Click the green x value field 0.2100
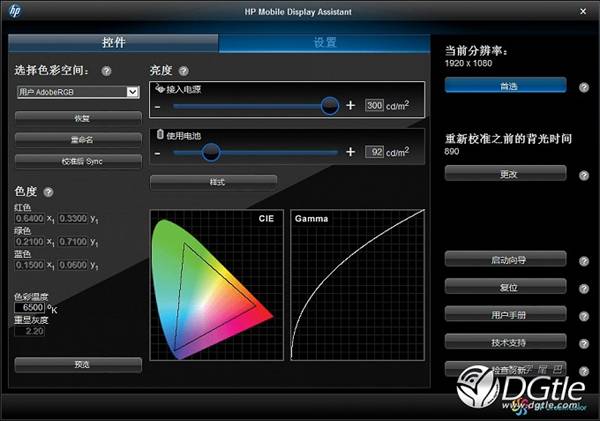Image resolution: width=600 pixels, height=421 pixels. 30,242
